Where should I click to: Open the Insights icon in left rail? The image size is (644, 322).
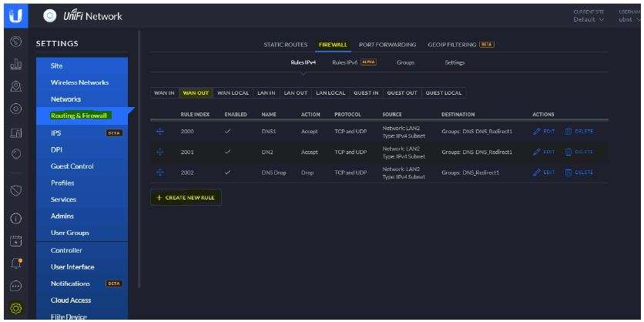(x=16, y=154)
